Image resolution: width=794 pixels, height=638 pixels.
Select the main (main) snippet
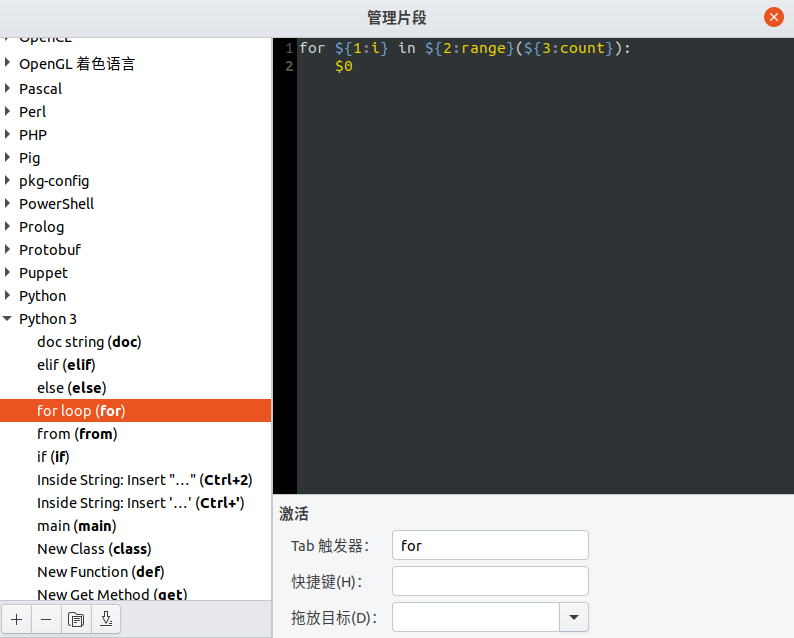pos(77,526)
